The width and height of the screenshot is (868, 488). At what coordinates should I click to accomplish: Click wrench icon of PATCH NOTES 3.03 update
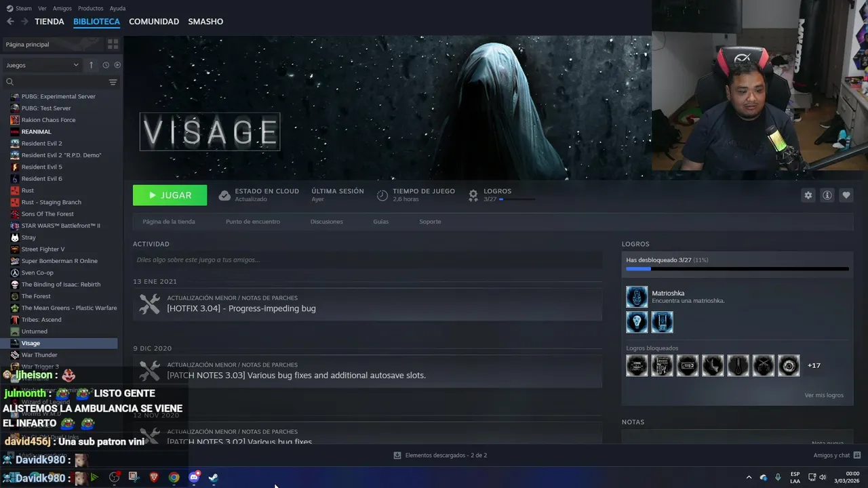[x=149, y=371]
